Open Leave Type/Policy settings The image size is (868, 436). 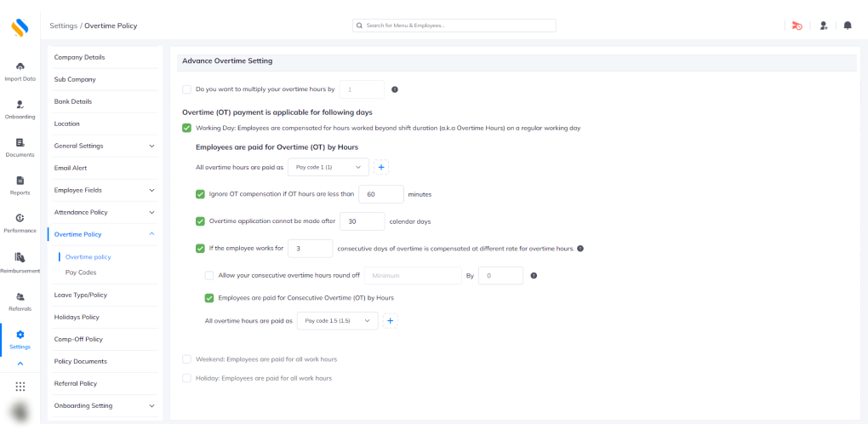tap(81, 295)
